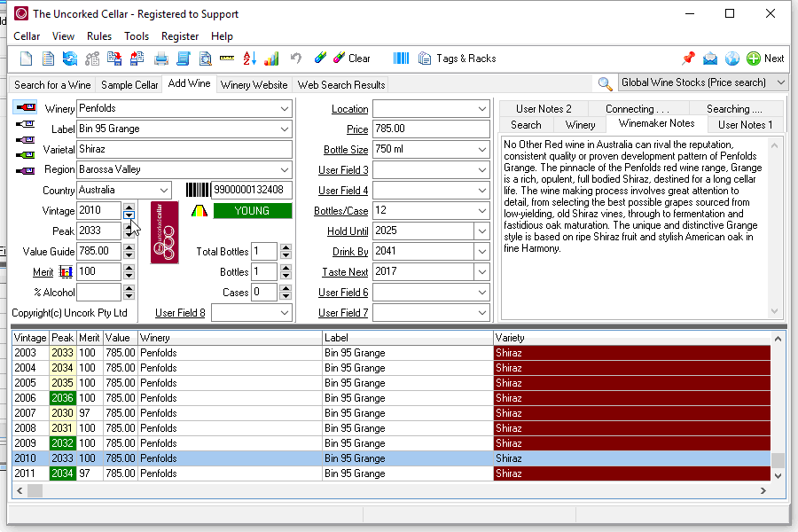The width and height of the screenshot is (798, 532).
Task: Increase Vintage with the up stepper arrow
Action: (129, 207)
